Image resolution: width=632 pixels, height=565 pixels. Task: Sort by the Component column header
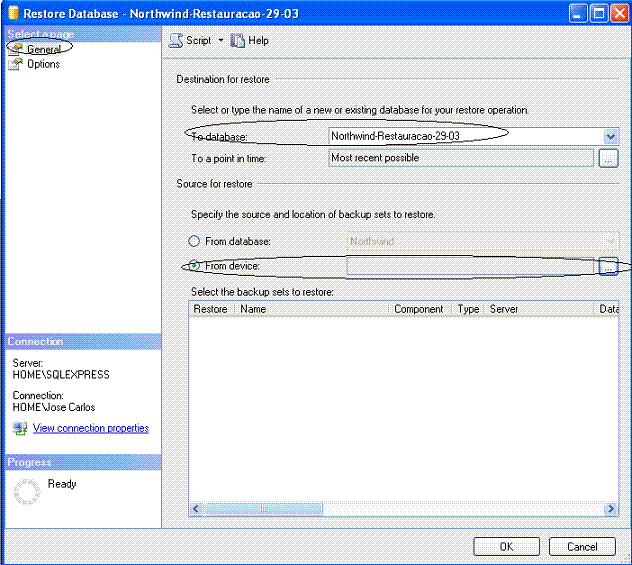[x=419, y=309]
